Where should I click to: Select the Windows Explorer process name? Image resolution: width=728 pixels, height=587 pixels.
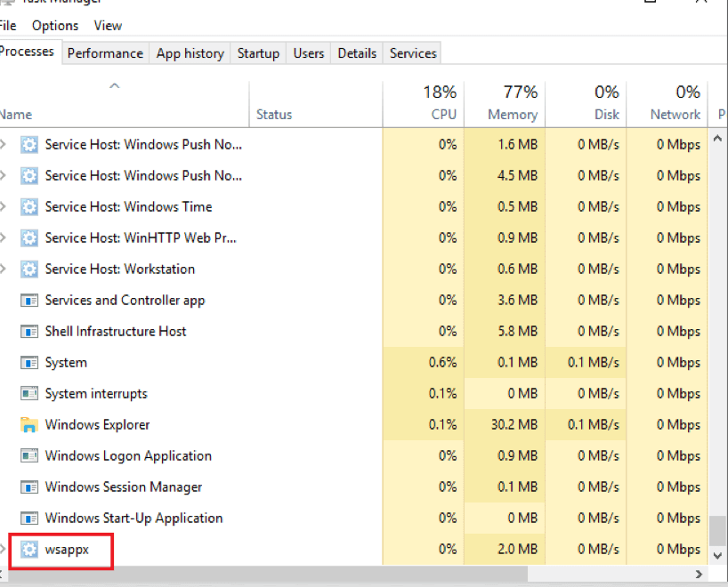[x=98, y=425]
